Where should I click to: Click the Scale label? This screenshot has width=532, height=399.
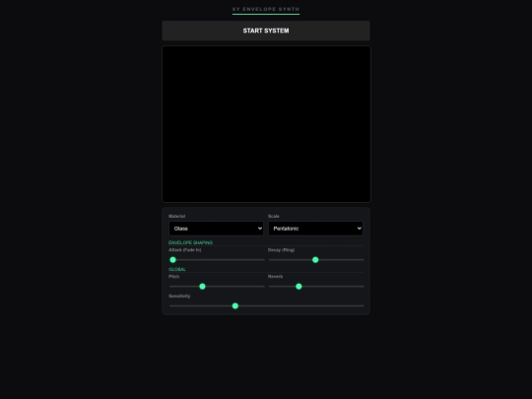tap(274, 216)
